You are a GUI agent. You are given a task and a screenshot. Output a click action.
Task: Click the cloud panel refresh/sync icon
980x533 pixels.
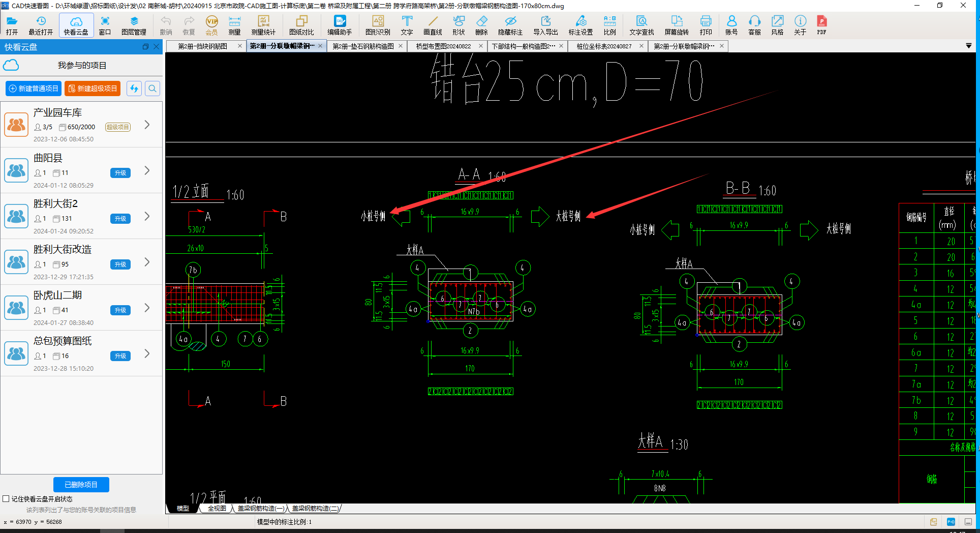[134, 88]
